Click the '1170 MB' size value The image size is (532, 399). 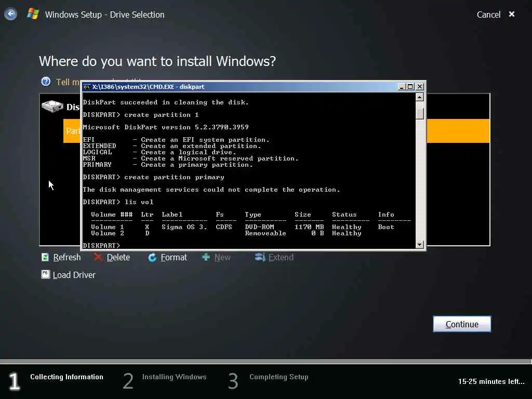point(309,227)
